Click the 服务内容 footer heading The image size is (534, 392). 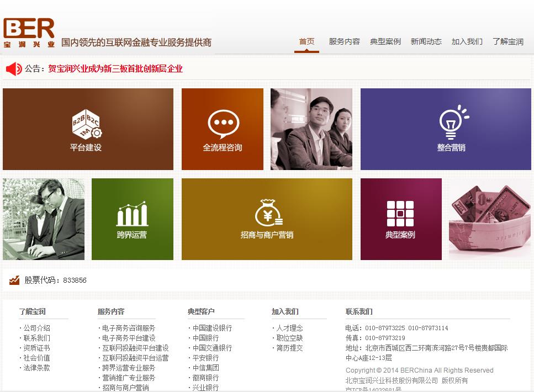111,311
